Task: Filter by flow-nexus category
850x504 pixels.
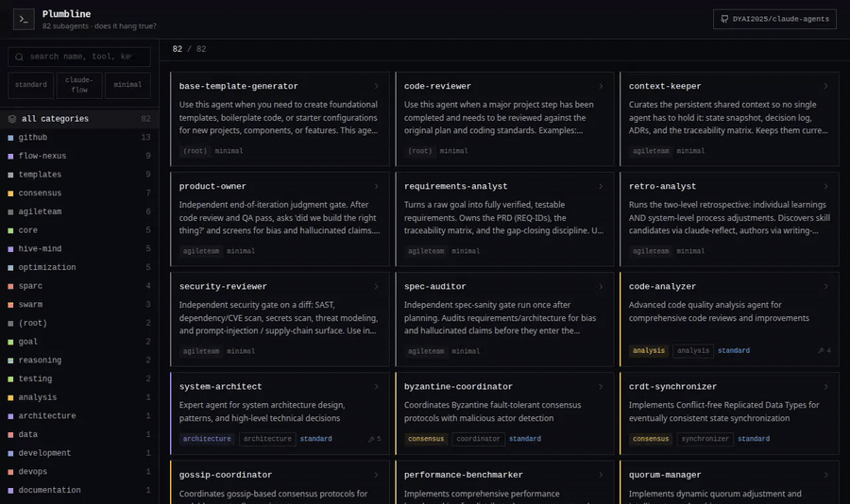Action: pos(79,156)
